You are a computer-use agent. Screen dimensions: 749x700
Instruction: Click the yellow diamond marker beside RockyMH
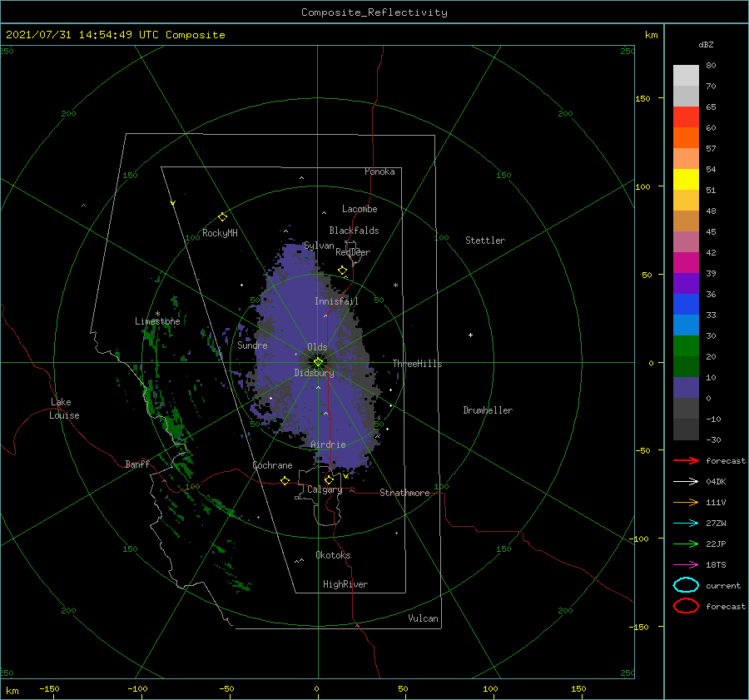pos(222,217)
